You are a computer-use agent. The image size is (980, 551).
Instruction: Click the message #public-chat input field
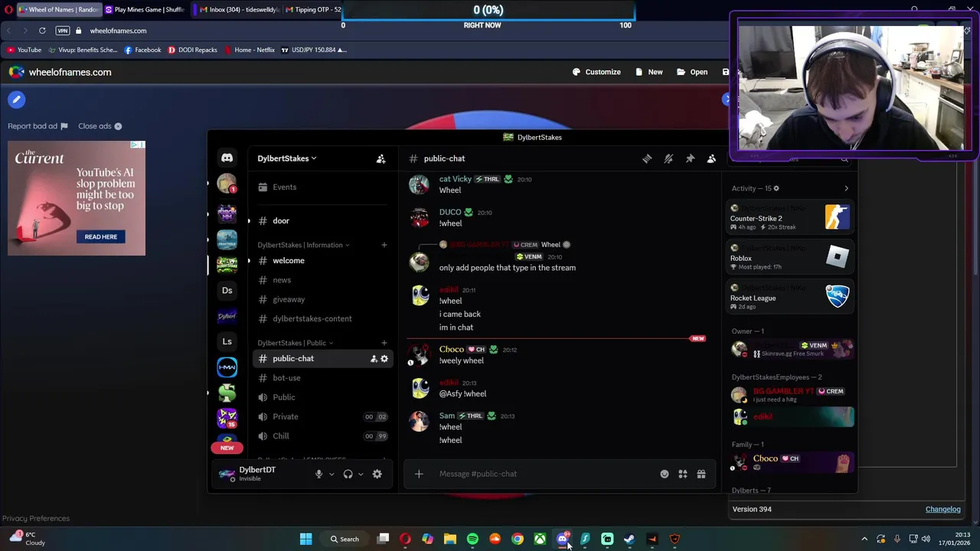point(544,474)
